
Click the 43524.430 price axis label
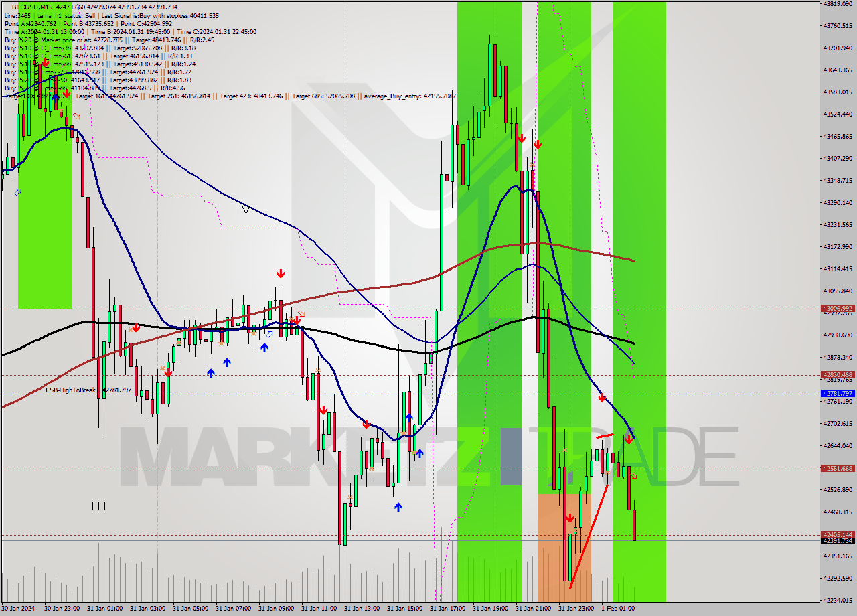pyautogui.click(x=838, y=114)
